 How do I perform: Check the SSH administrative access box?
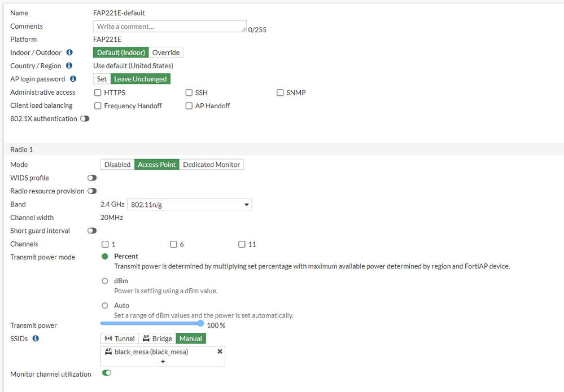click(189, 93)
